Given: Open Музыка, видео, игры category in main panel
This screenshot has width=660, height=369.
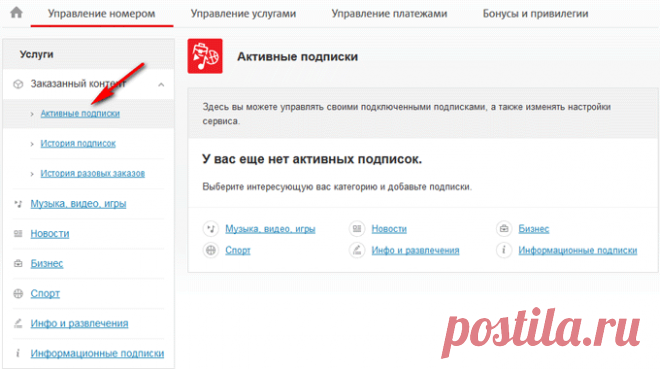Looking at the screenshot, I should click(270, 229).
